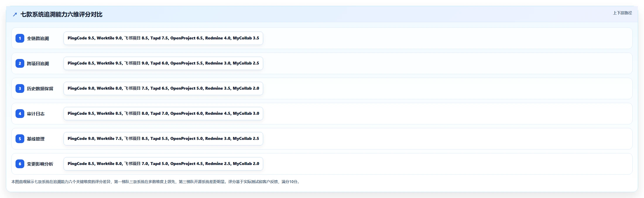Click the number 4 badge for 审计日志
Image resolution: width=644 pixels, height=198 pixels.
20,114
